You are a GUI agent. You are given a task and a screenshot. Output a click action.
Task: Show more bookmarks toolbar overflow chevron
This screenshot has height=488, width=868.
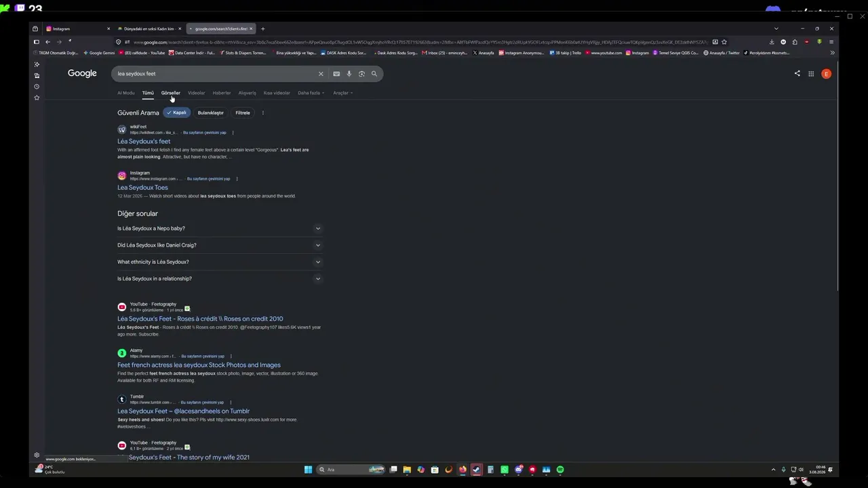(x=832, y=53)
